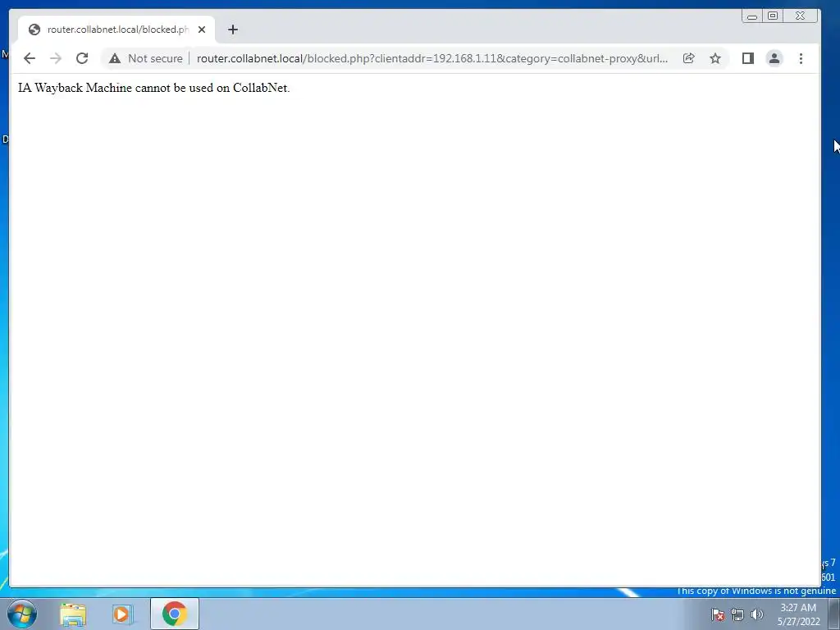Click the Show desktop button
The height and width of the screenshot is (630, 840).
834,614
